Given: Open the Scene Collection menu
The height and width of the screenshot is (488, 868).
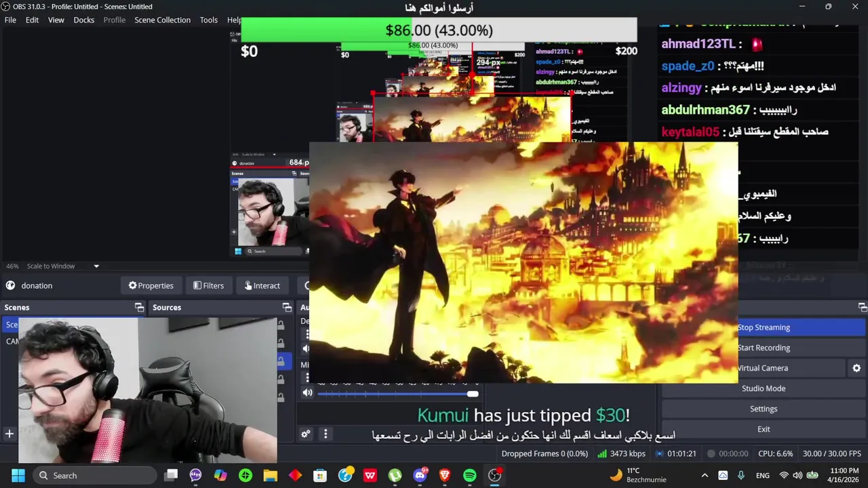Looking at the screenshot, I should (x=162, y=20).
